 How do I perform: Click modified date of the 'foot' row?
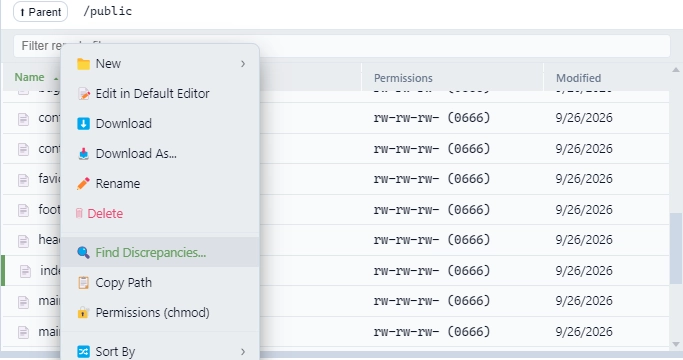[x=584, y=210]
